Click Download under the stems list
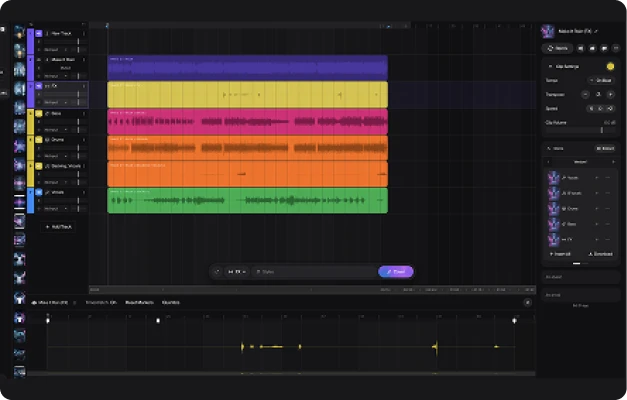This screenshot has height=400, width=627. 601,254
